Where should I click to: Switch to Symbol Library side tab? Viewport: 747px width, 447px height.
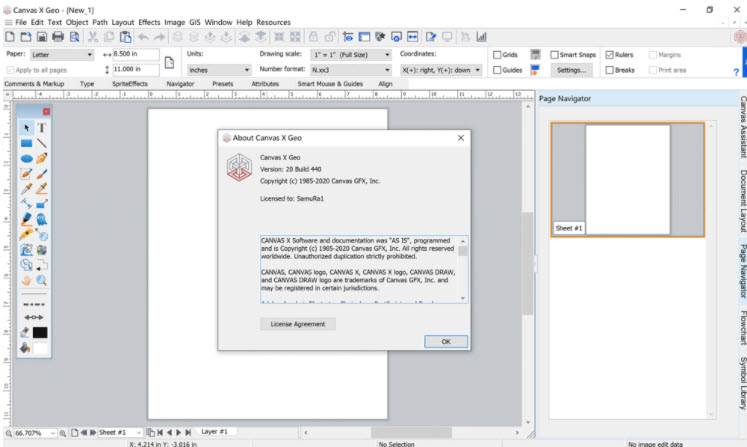coord(742,383)
